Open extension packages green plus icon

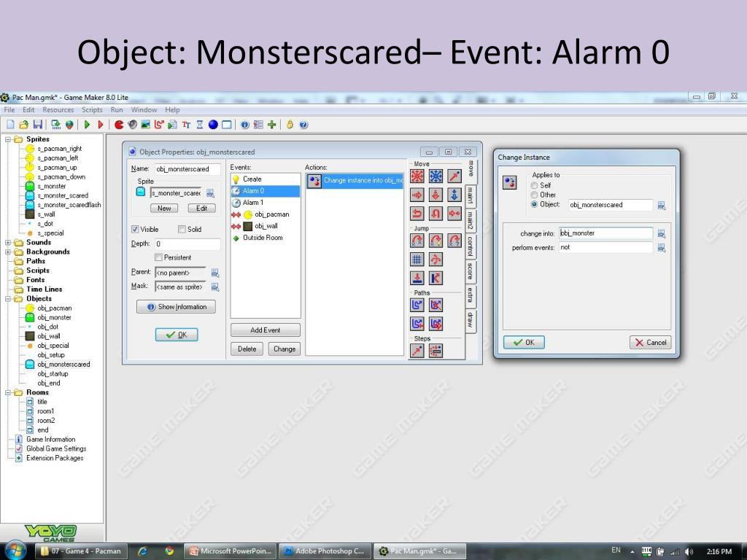click(x=272, y=125)
